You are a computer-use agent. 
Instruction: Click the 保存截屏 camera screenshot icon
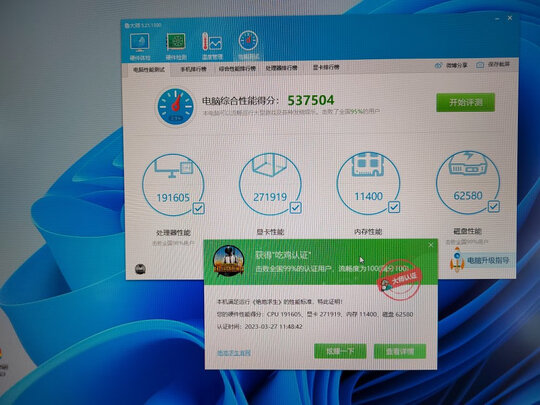(480, 65)
